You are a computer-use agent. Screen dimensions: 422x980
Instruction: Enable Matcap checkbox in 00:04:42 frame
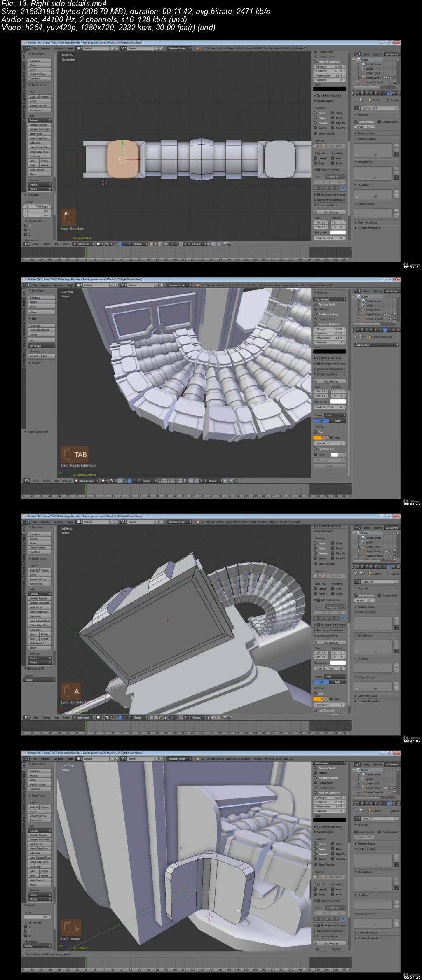click(316, 309)
